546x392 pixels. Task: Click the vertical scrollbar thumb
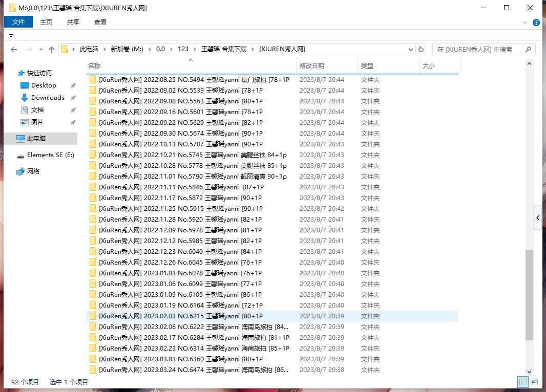point(529,295)
